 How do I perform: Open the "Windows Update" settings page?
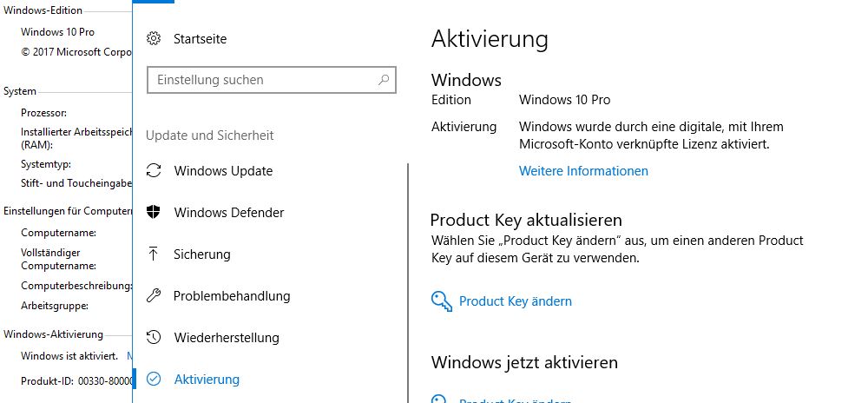coord(223,171)
